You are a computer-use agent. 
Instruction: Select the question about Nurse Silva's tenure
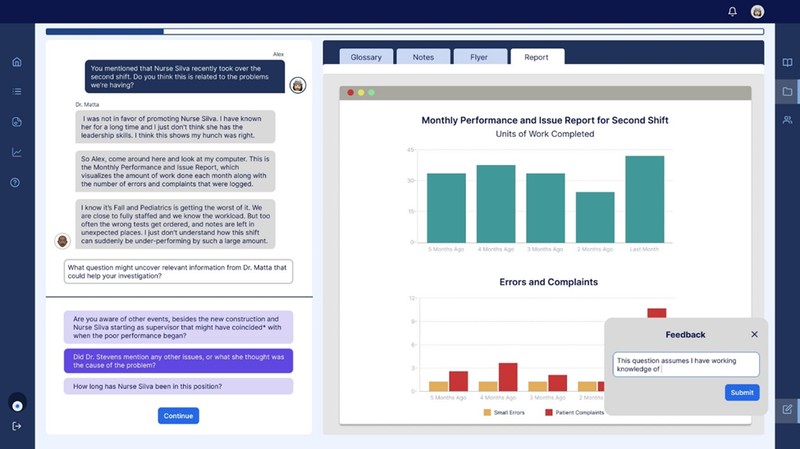[178, 386]
